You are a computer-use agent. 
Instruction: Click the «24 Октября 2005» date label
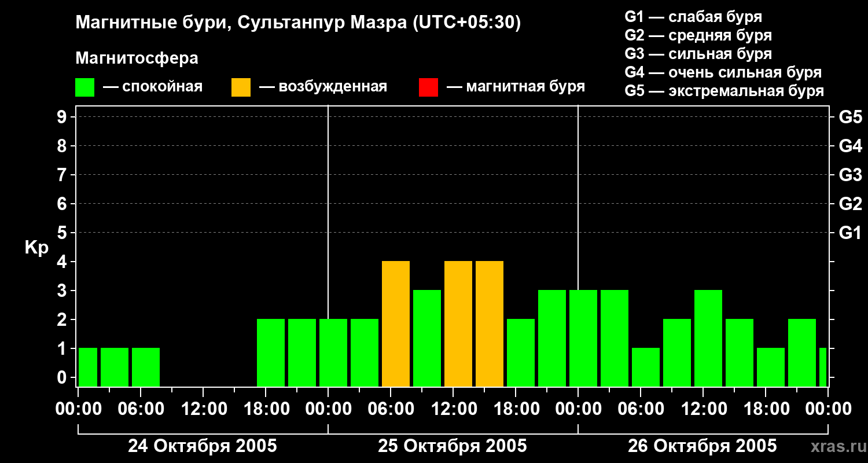pos(203,446)
